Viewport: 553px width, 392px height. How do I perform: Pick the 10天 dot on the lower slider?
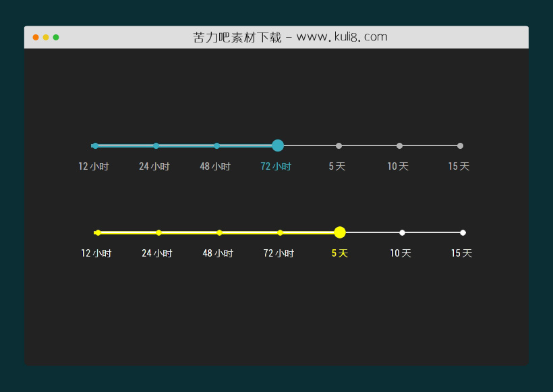[402, 232]
